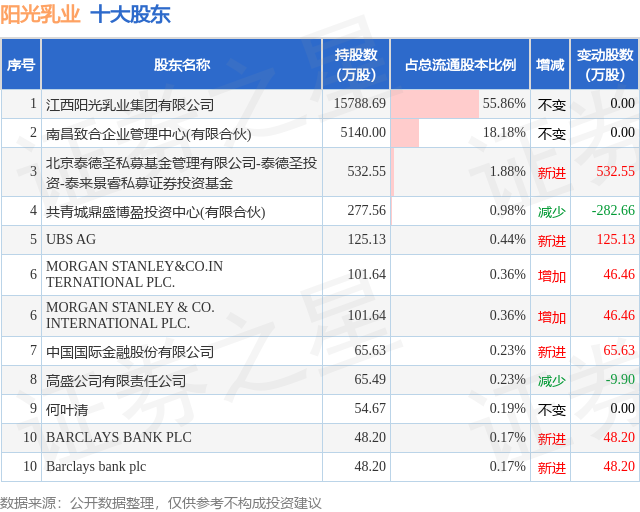Click the data source disclaimer text
The image size is (640, 512).
click(160, 503)
